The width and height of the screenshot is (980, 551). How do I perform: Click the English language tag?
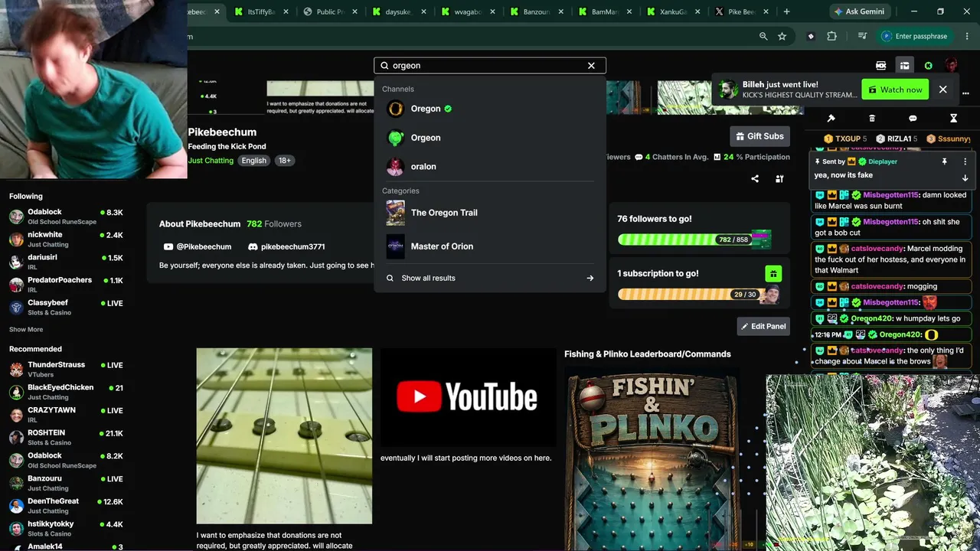pyautogui.click(x=253, y=161)
